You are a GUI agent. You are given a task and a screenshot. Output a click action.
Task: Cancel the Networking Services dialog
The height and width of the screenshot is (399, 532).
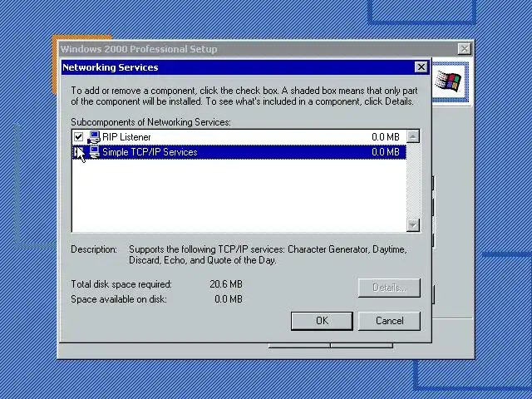tap(389, 321)
